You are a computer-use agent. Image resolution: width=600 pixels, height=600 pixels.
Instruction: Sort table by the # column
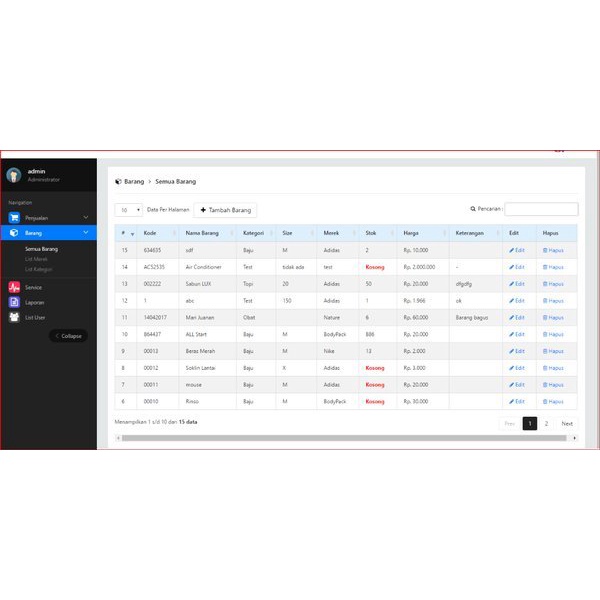tap(126, 233)
